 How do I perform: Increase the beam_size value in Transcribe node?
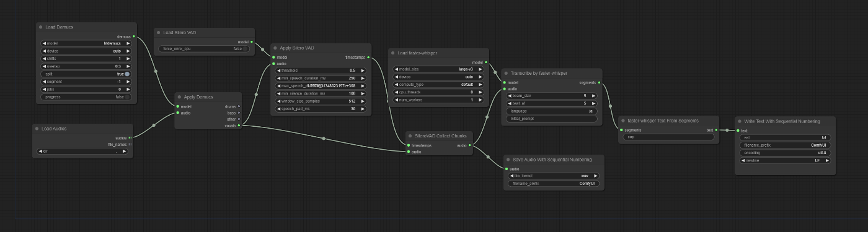click(594, 96)
